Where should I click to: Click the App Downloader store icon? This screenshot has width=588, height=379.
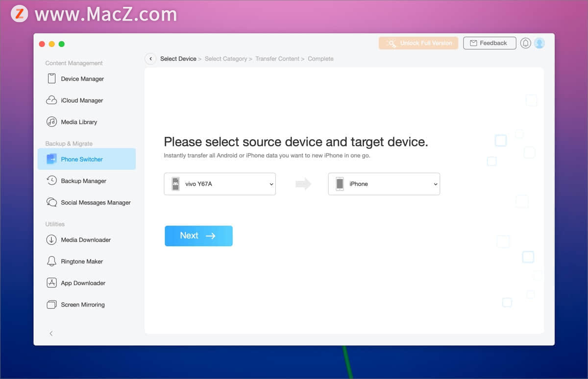(51, 283)
